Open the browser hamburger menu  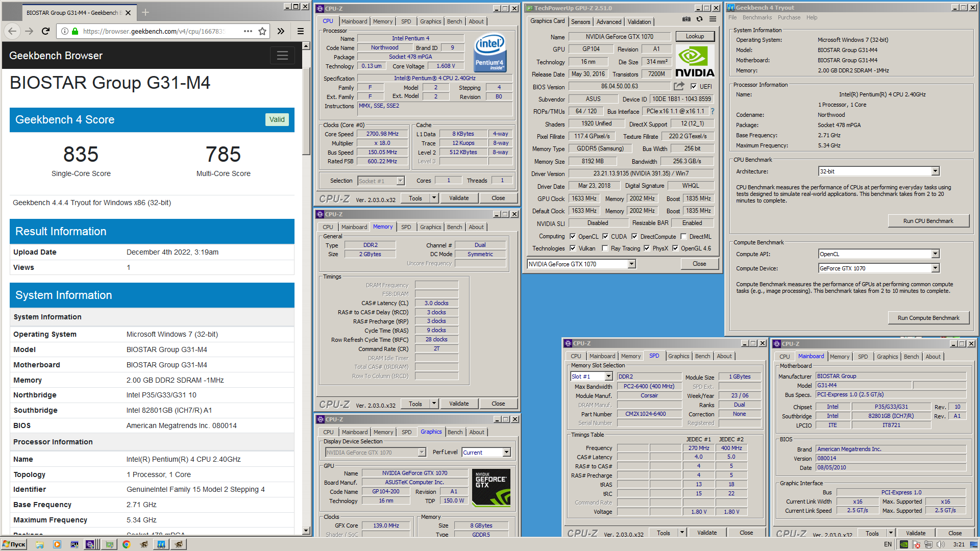301,31
